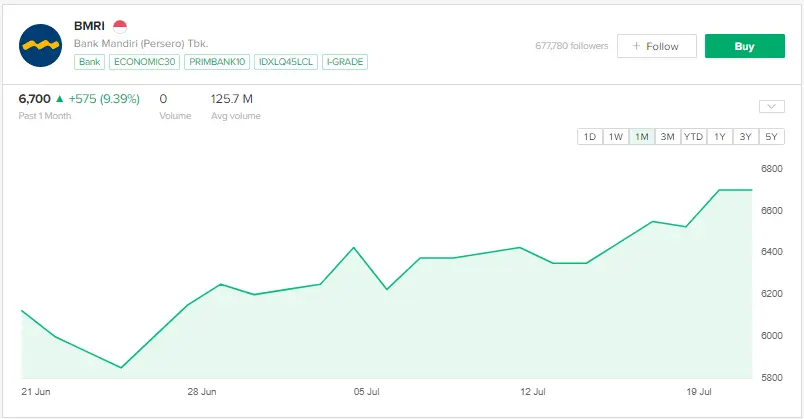Open the ECONOMIC30 index tag

pos(146,62)
